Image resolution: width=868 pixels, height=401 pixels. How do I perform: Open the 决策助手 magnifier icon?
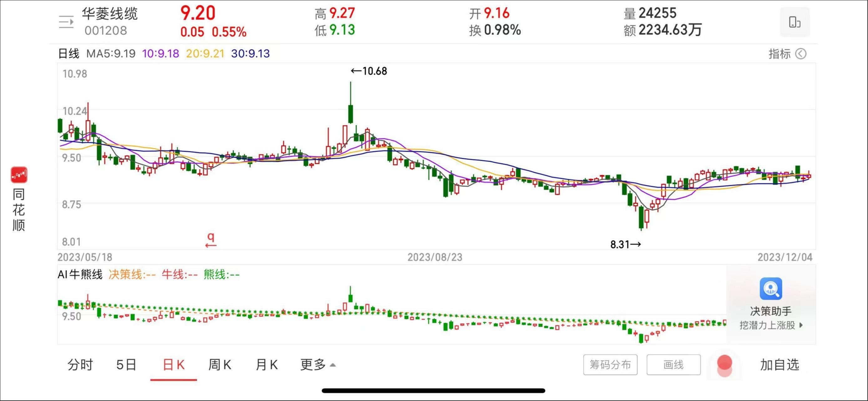tap(770, 288)
